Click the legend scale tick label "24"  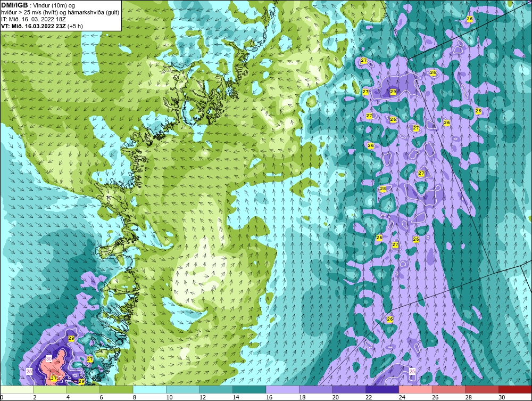pyautogui.click(x=402, y=397)
